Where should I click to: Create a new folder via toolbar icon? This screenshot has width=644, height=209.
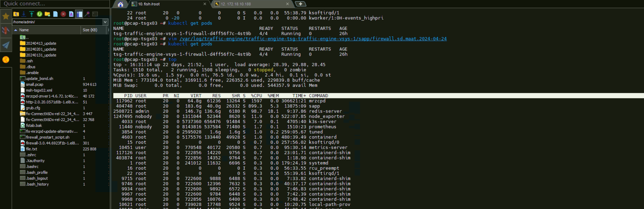point(47,14)
